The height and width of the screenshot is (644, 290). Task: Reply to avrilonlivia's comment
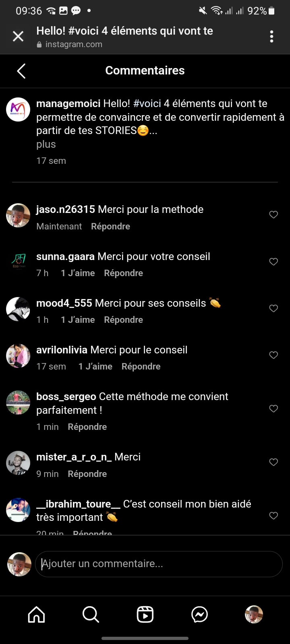(x=141, y=367)
